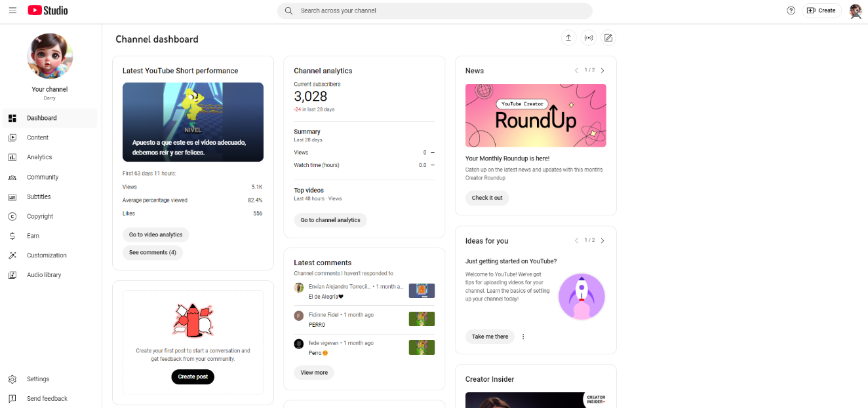Open the three-dot menu beside Take me there
The width and height of the screenshot is (868, 408).
(x=523, y=337)
